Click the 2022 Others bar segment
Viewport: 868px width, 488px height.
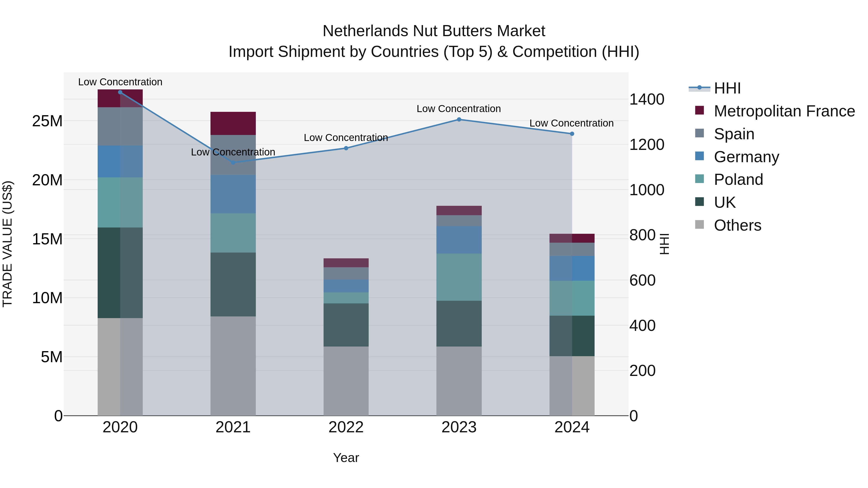[346, 381]
